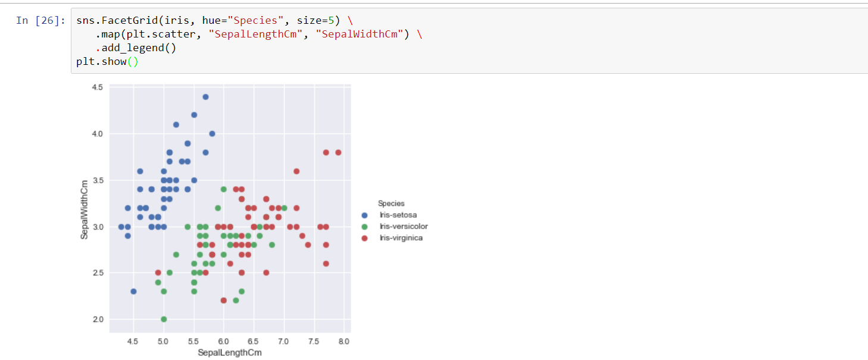Click the .add_legend() code line
868x360 pixels.
click(x=136, y=48)
